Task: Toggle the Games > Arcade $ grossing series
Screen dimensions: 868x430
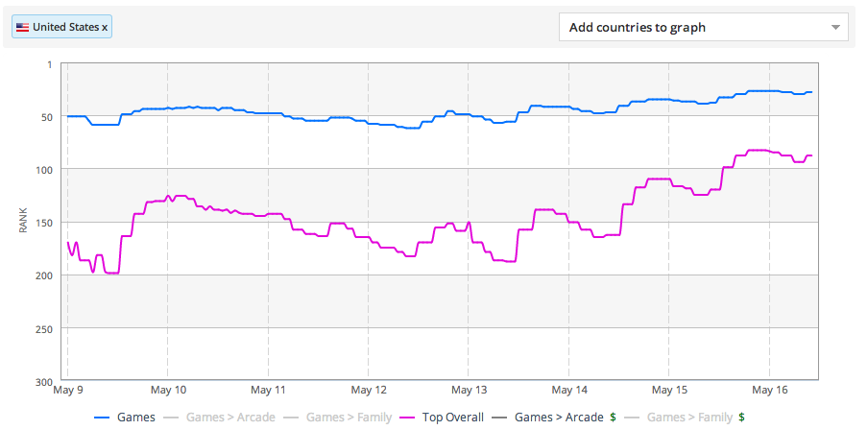Action: [558, 418]
